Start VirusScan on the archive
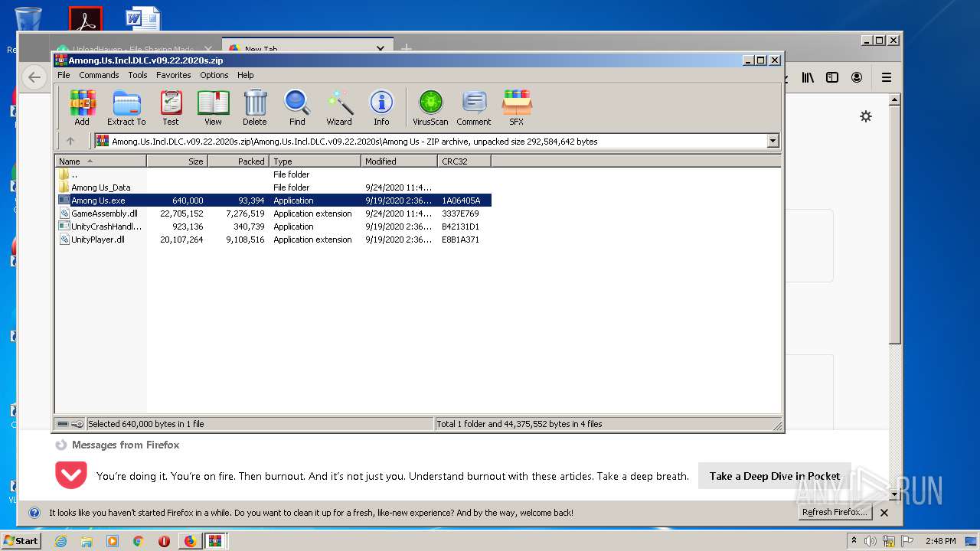The width and height of the screenshot is (980, 551). tap(430, 108)
